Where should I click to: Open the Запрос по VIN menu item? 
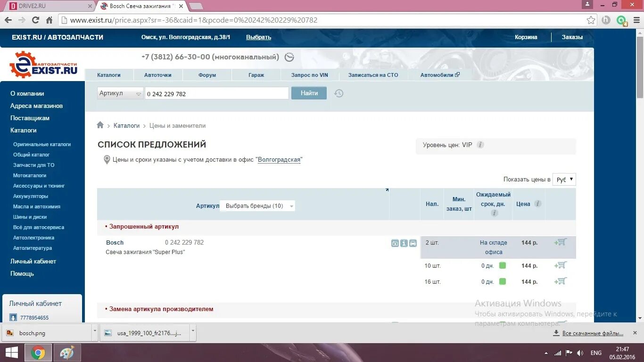309,75
